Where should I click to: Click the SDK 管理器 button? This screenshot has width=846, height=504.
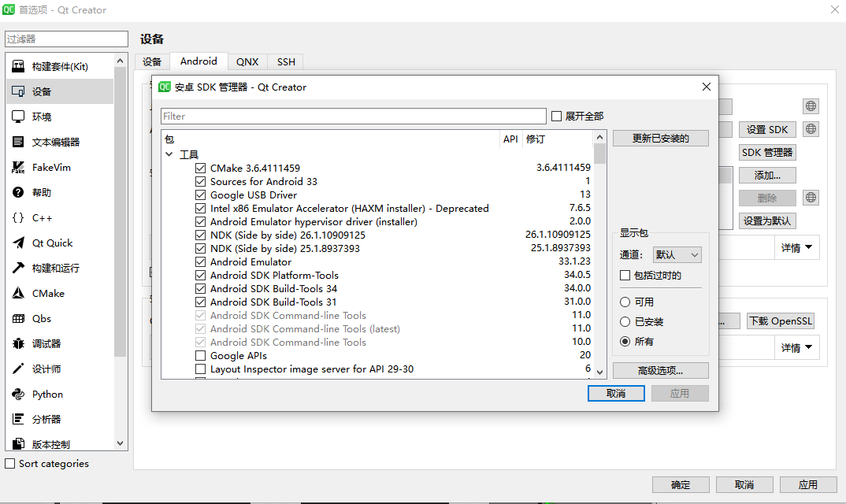767,153
